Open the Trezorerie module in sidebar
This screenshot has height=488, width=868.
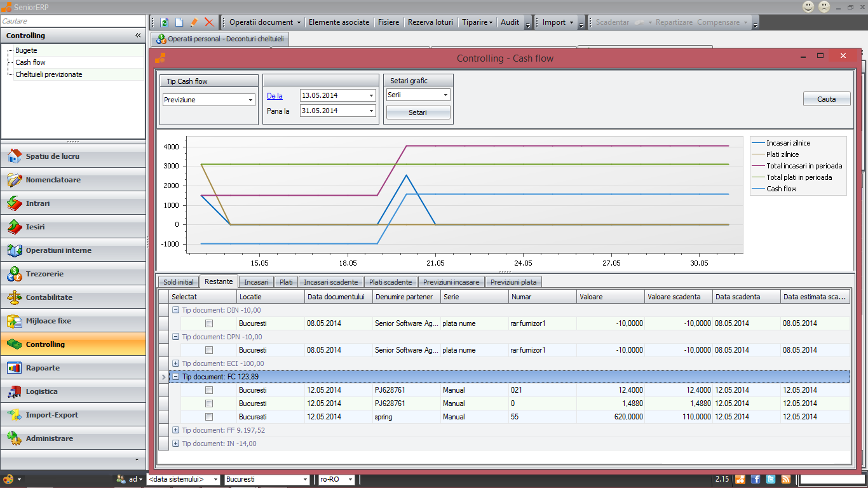44,274
